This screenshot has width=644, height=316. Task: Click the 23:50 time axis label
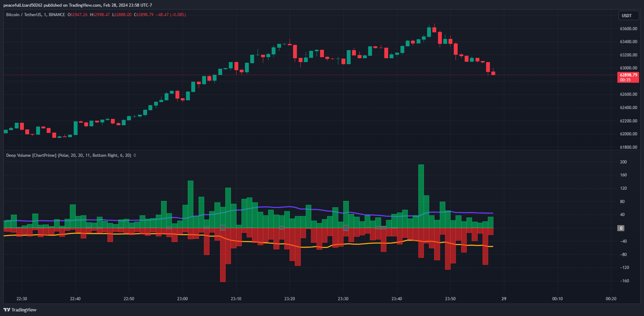click(450, 299)
